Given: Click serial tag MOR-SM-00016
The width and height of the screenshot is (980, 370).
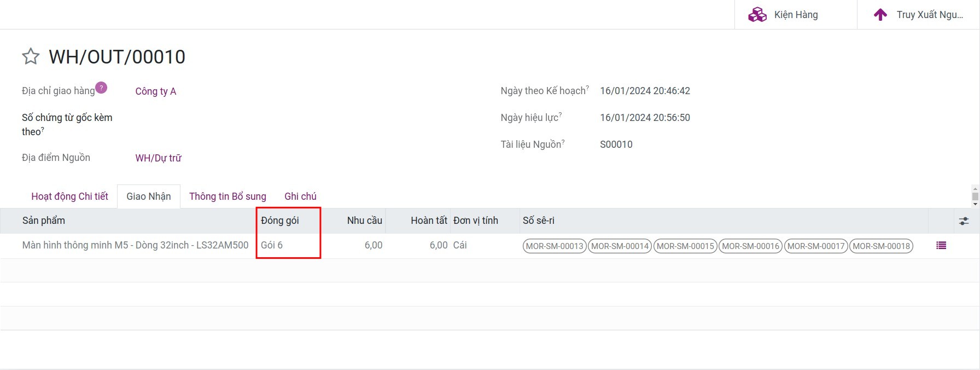Looking at the screenshot, I should [750, 246].
